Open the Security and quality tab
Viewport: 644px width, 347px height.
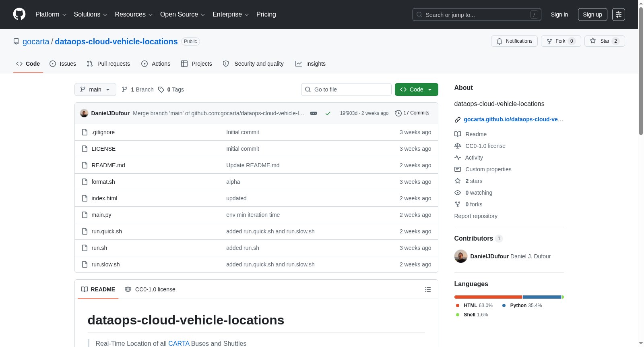[253, 64]
